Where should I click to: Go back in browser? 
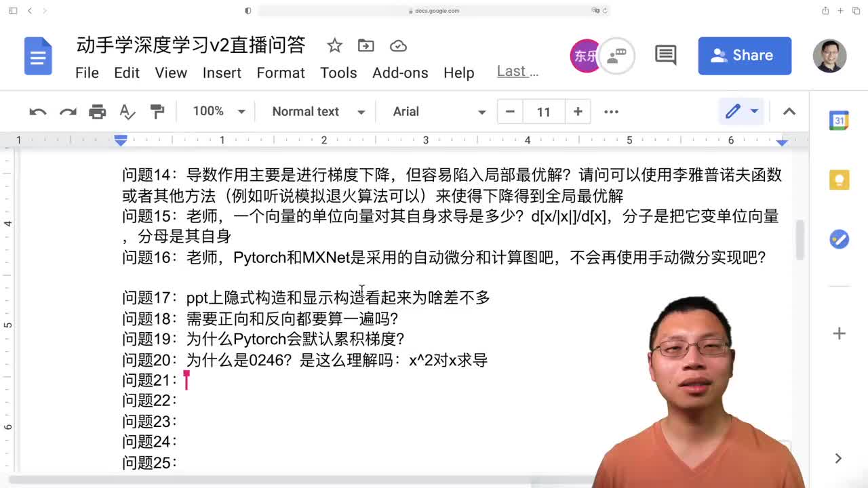pos(30,11)
